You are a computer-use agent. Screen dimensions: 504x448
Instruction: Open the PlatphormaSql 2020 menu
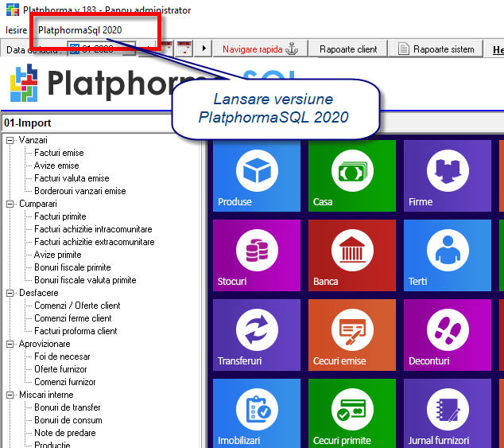coord(79,30)
